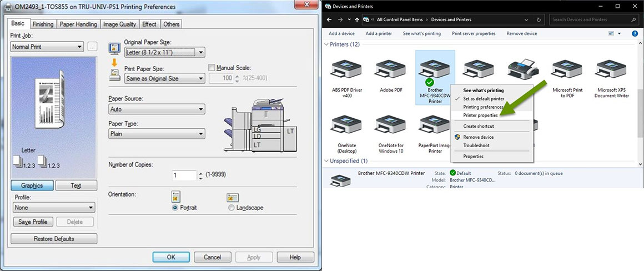Select the Portrait radio button
The image size is (644, 271).
coord(175,208)
